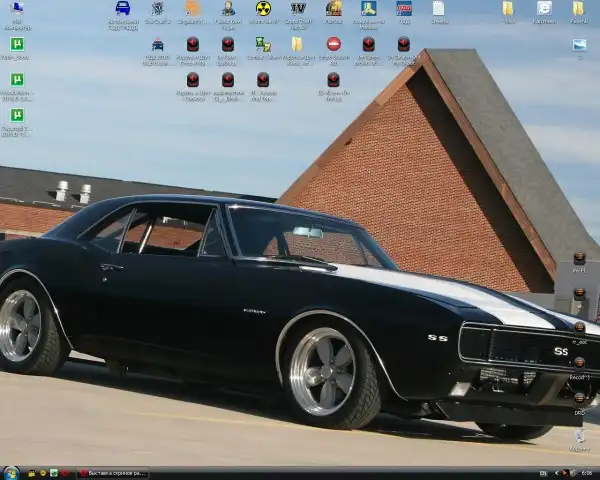This screenshot has height=480, width=600.
Task: Click the Windows Start button
Action: click(x=12, y=472)
